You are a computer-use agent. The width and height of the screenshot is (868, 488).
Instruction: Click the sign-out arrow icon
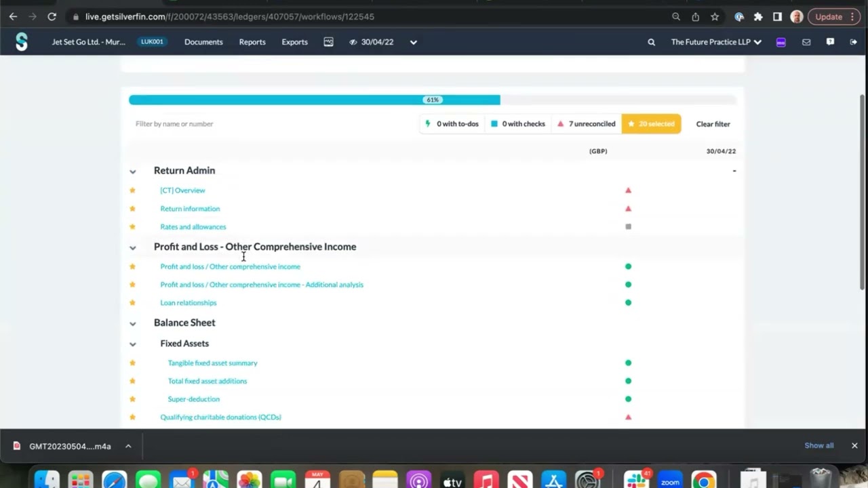click(x=853, y=42)
